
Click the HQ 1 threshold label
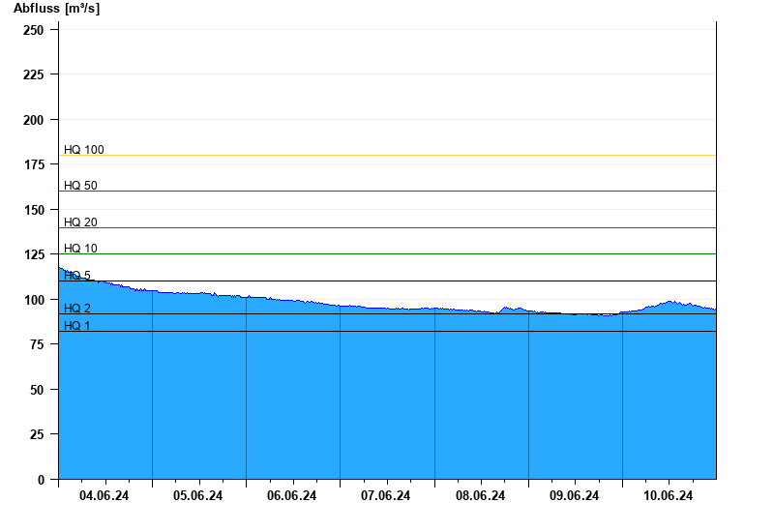77,326
